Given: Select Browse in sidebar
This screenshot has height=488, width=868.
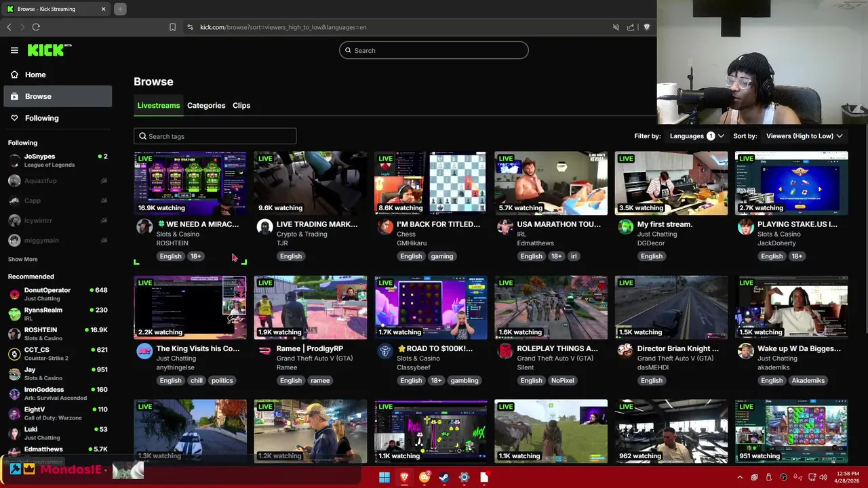Looking at the screenshot, I should coord(58,96).
